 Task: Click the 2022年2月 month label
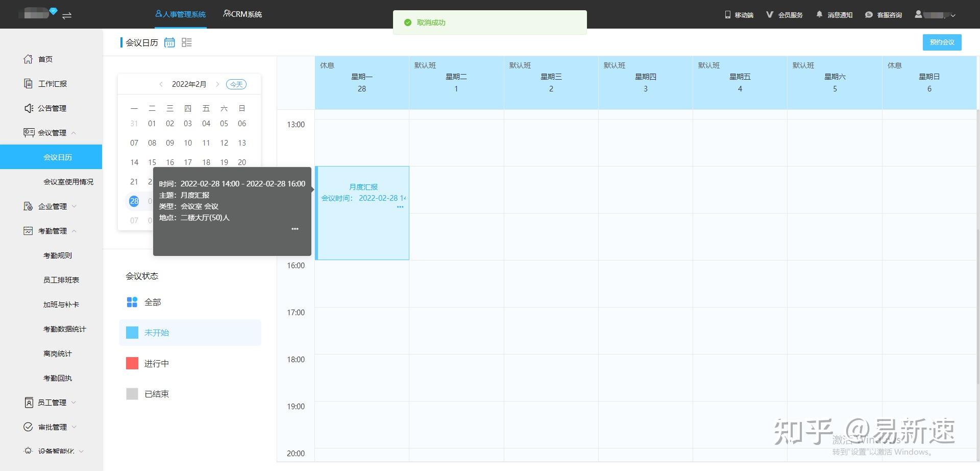[x=189, y=84]
